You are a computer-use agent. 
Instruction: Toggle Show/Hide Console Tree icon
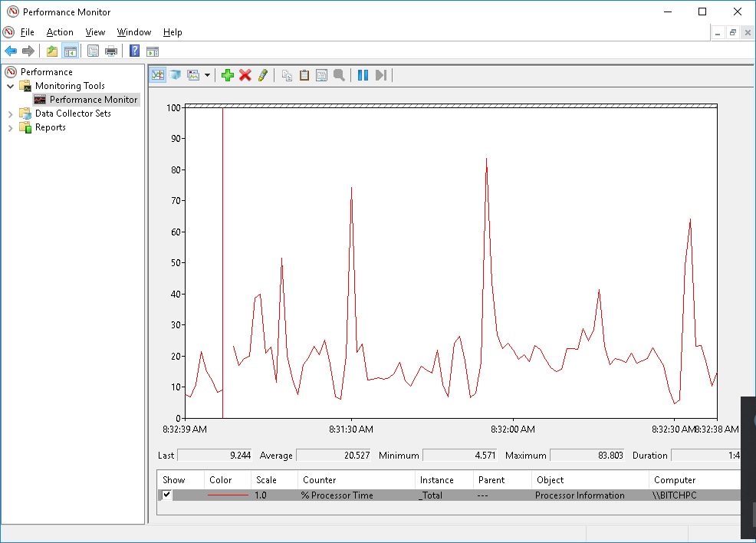[x=71, y=51]
